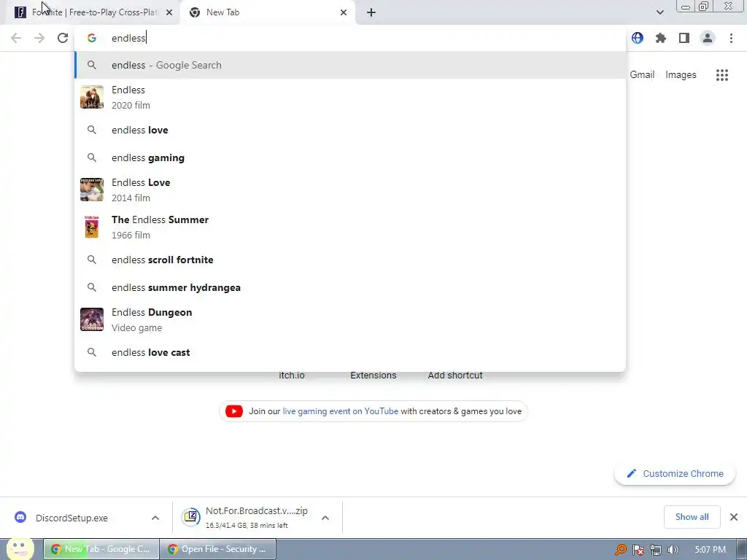Select the 'Endless 2020 film' suggestion
Screen dimensions: 747x560
click(x=350, y=97)
